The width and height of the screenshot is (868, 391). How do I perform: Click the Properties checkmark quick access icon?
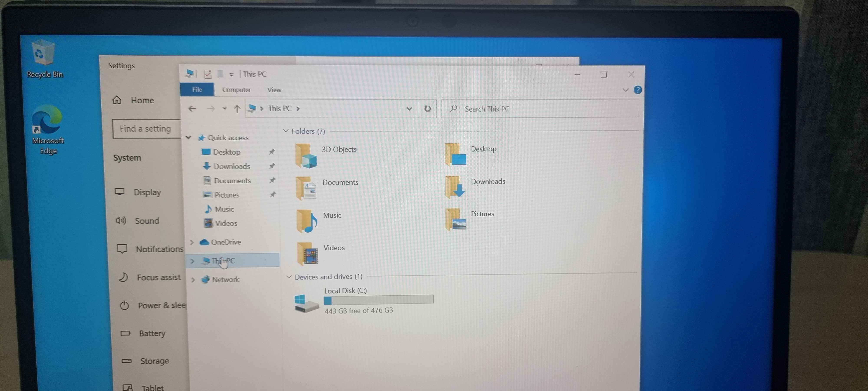[208, 74]
